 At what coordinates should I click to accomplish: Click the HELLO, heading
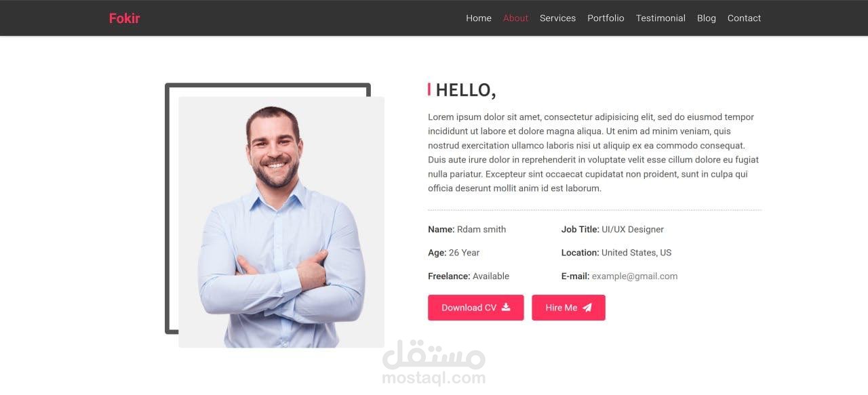[466, 90]
